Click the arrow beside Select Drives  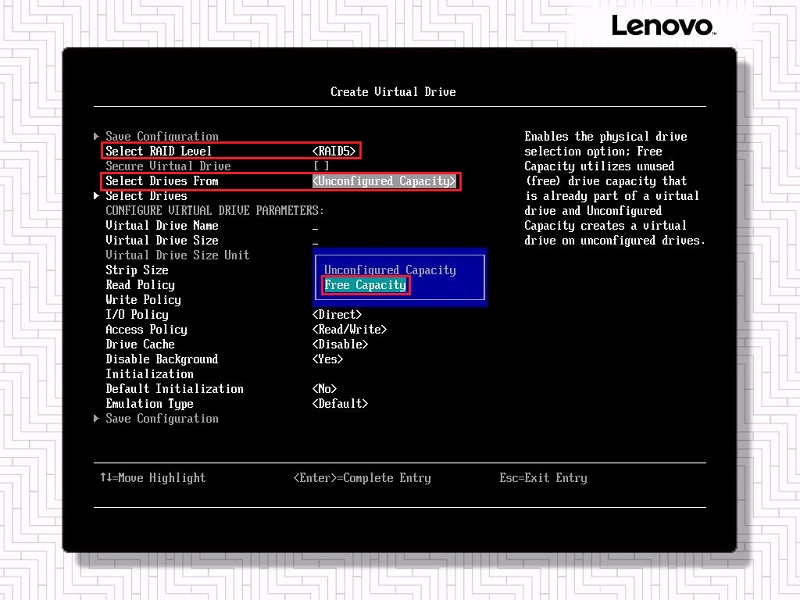(x=97, y=196)
